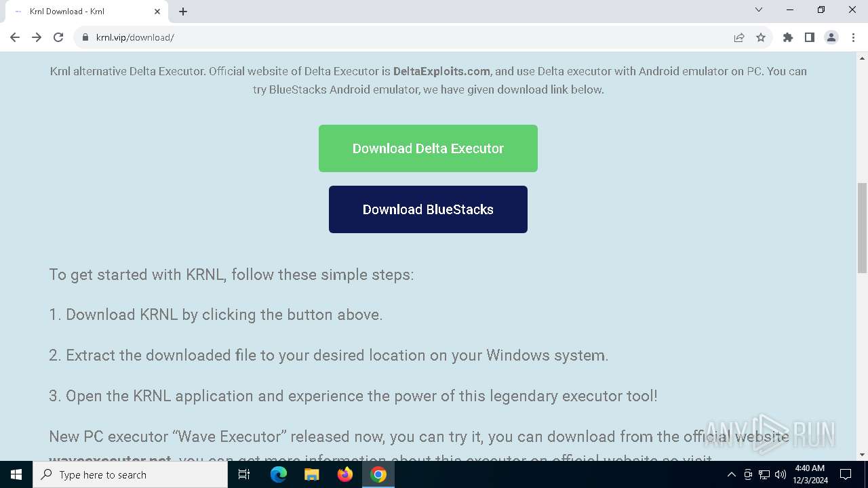The image size is (868, 488).
Task: Click the tray icon next to the arrow
Action: (x=748, y=474)
